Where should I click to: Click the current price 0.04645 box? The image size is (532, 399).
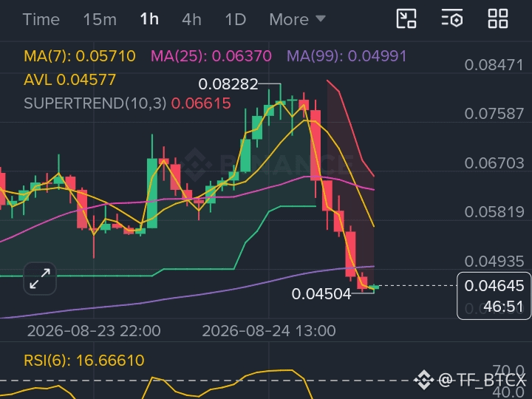(494, 286)
